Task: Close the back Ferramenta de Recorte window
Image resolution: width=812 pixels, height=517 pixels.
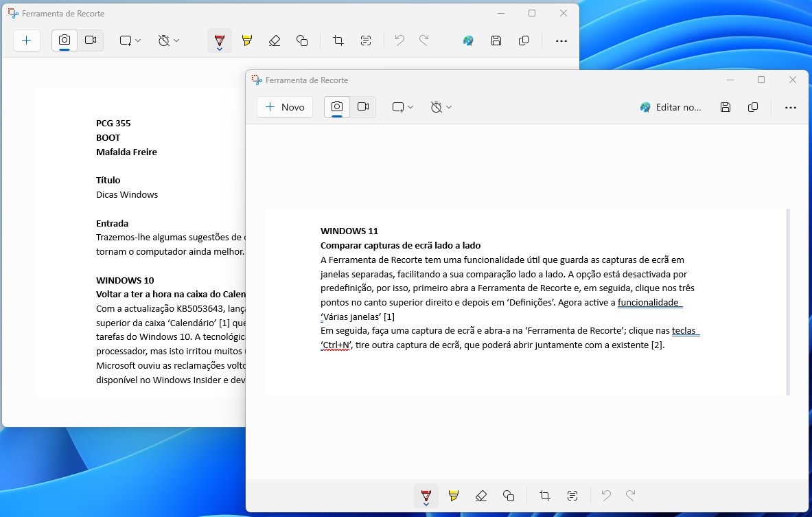Action: pyautogui.click(x=564, y=13)
